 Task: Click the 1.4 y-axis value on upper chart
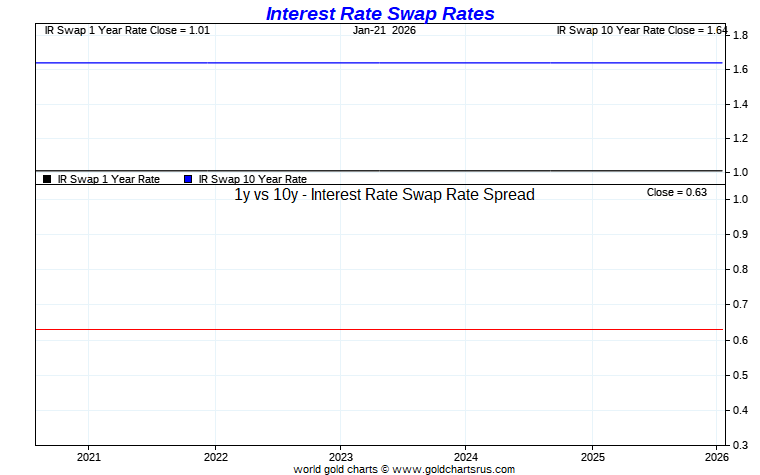click(740, 104)
